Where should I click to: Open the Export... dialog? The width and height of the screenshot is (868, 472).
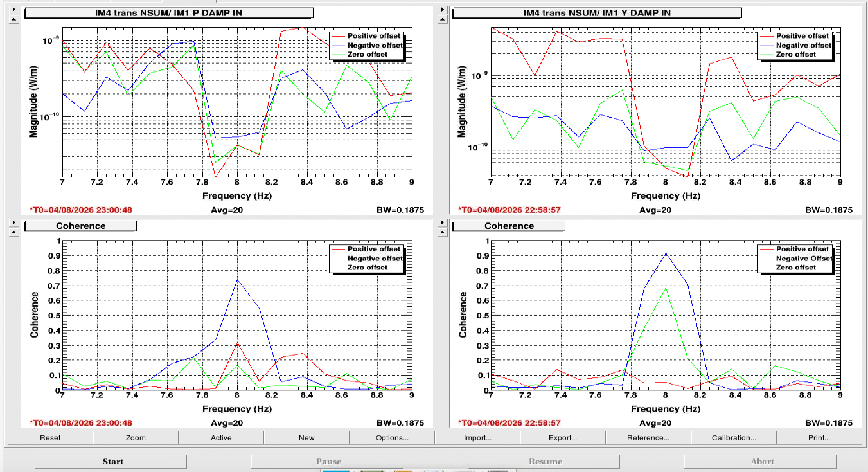point(563,438)
